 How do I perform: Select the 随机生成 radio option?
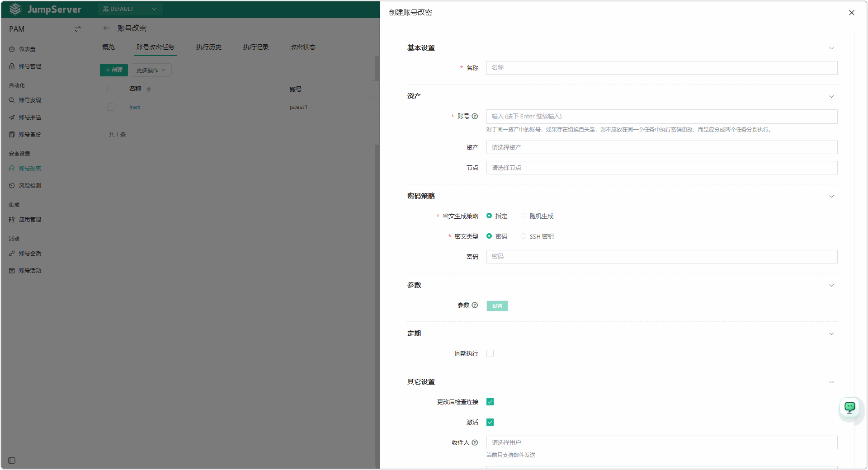click(x=524, y=216)
